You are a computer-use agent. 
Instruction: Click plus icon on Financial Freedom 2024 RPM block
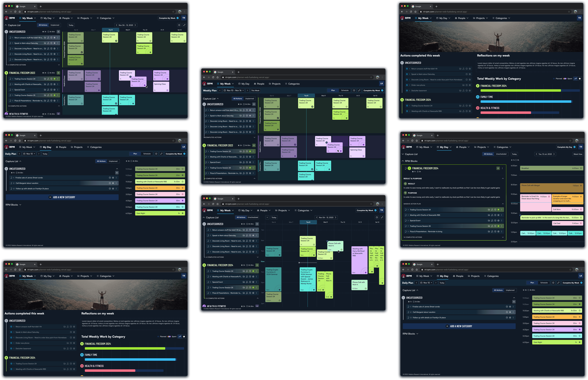tap(498, 168)
